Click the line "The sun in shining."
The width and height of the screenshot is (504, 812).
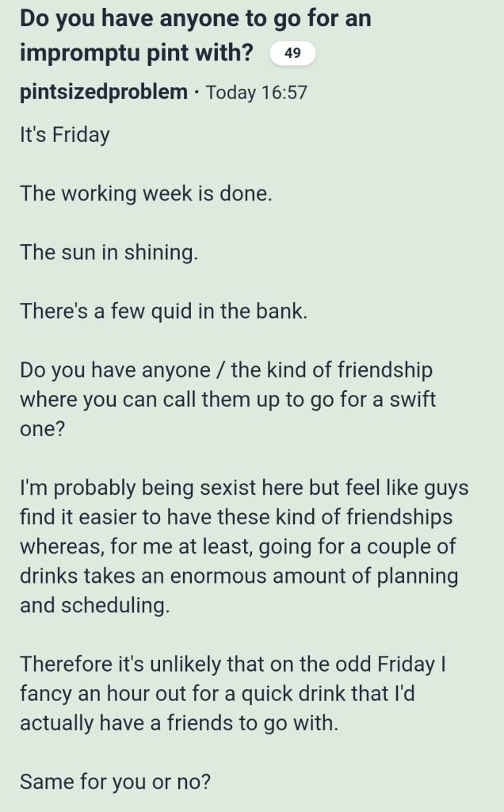[x=108, y=252]
